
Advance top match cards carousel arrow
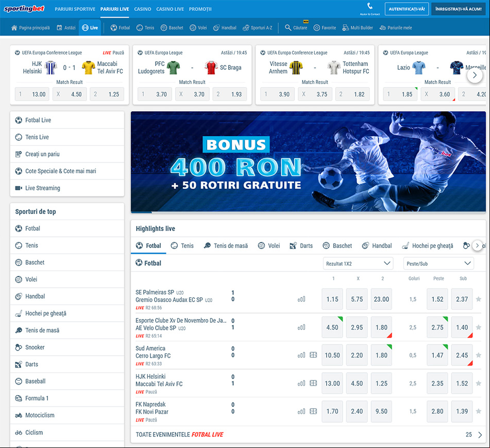point(475,75)
